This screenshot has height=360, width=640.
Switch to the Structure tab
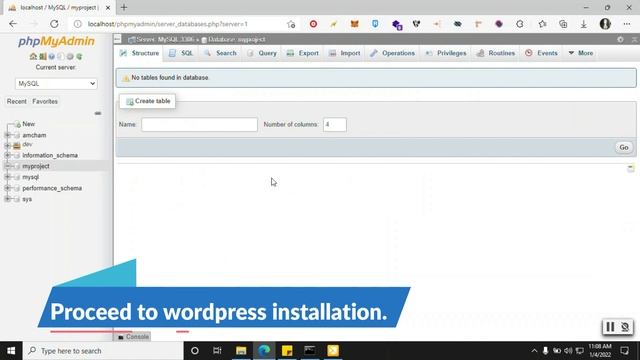(139, 53)
